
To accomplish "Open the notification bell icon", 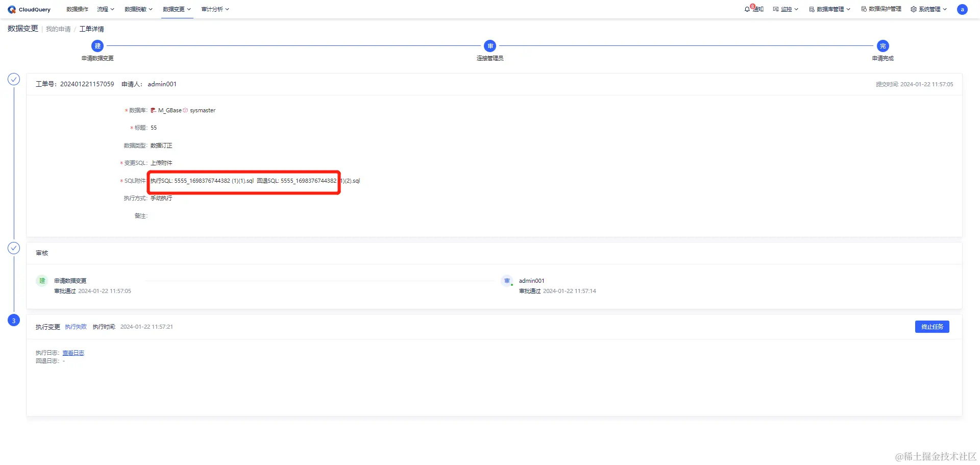I will (747, 9).
